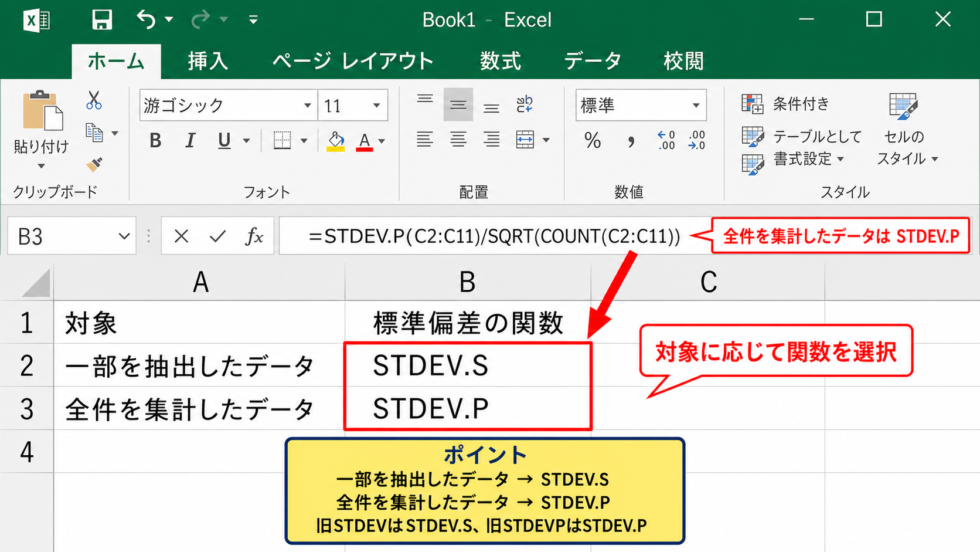The height and width of the screenshot is (552, 980).
Task: Open the Merge cells dropdown arrow
Action: click(546, 140)
